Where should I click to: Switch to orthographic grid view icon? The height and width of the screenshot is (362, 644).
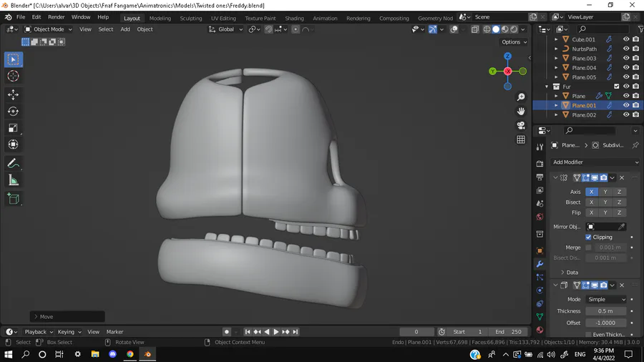[x=521, y=140]
